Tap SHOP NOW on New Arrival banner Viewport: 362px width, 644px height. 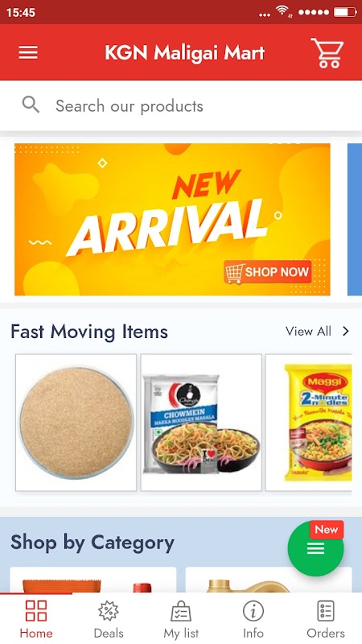268,272
